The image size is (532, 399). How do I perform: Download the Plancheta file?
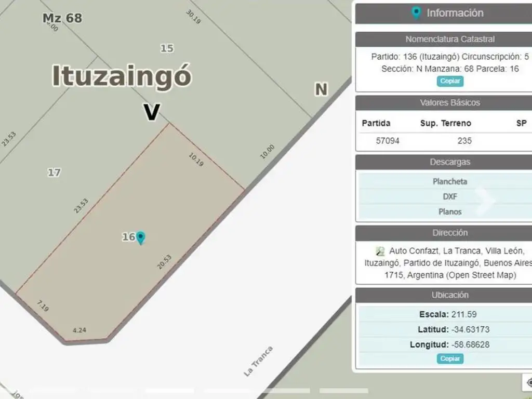(449, 181)
